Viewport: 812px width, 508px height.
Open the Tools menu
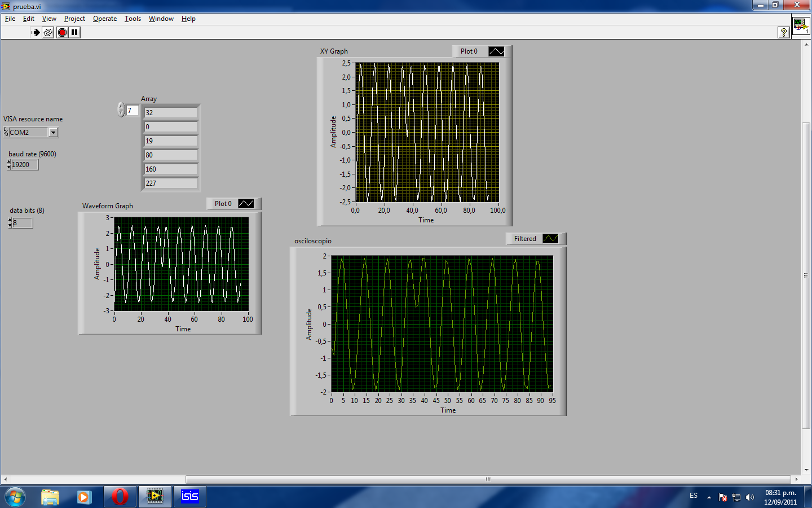click(133, 19)
